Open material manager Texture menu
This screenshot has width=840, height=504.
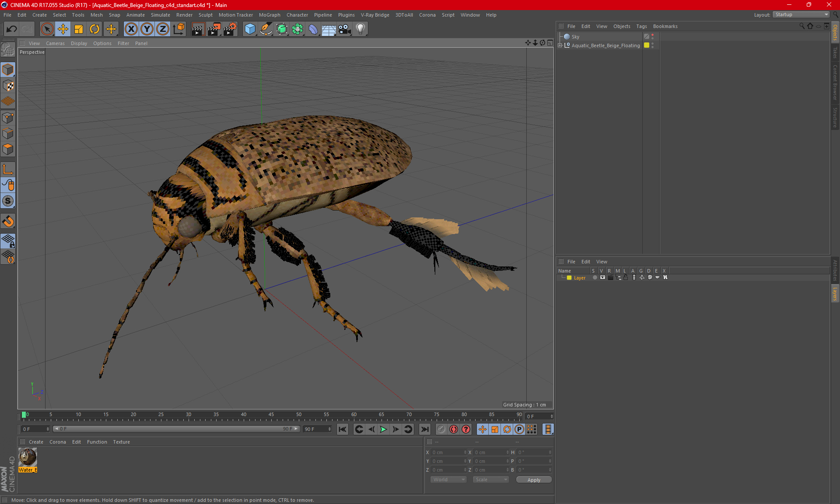[121, 442]
